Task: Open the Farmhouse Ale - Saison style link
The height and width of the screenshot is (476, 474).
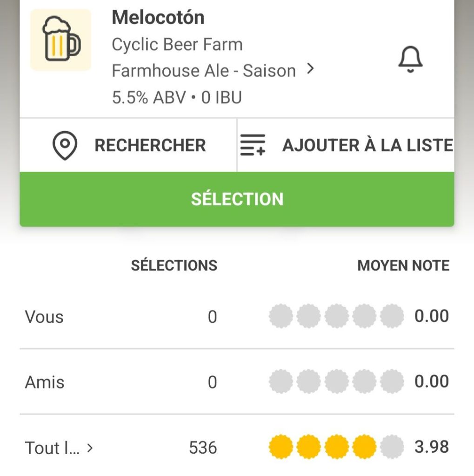Action: coord(204,71)
